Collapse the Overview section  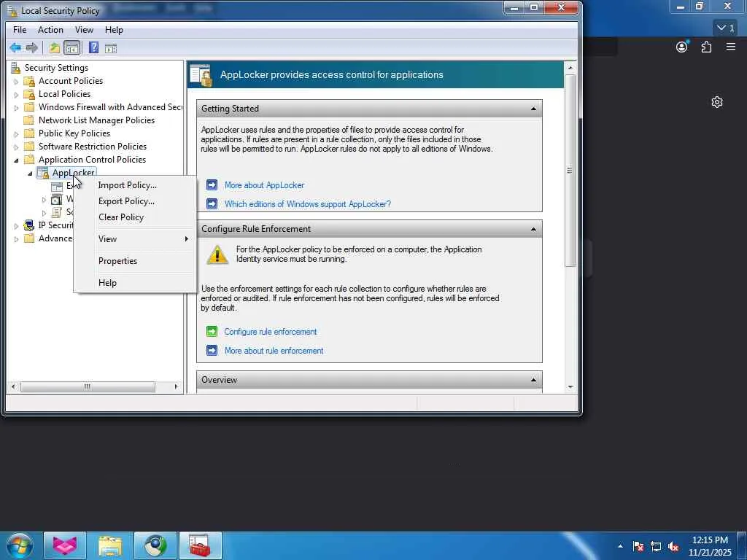pyautogui.click(x=533, y=380)
